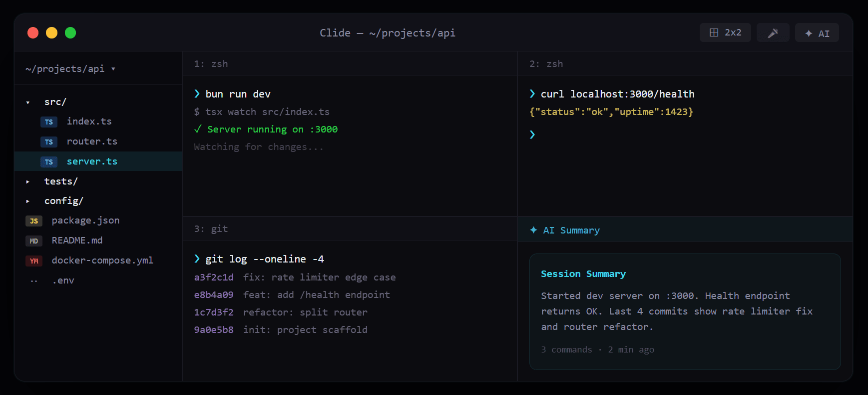This screenshot has width=868, height=395.
Task: Click 'feat: add /health endpoint' message
Action: pos(317,294)
